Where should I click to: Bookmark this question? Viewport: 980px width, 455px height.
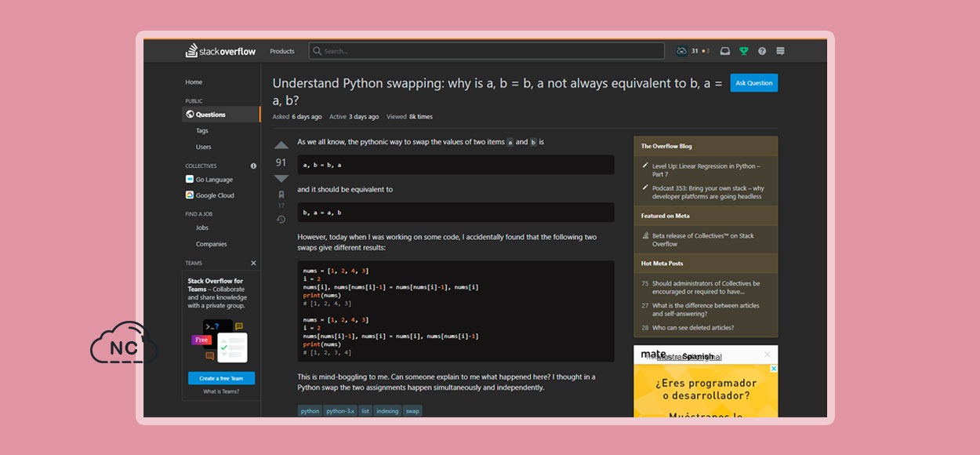coord(281,195)
